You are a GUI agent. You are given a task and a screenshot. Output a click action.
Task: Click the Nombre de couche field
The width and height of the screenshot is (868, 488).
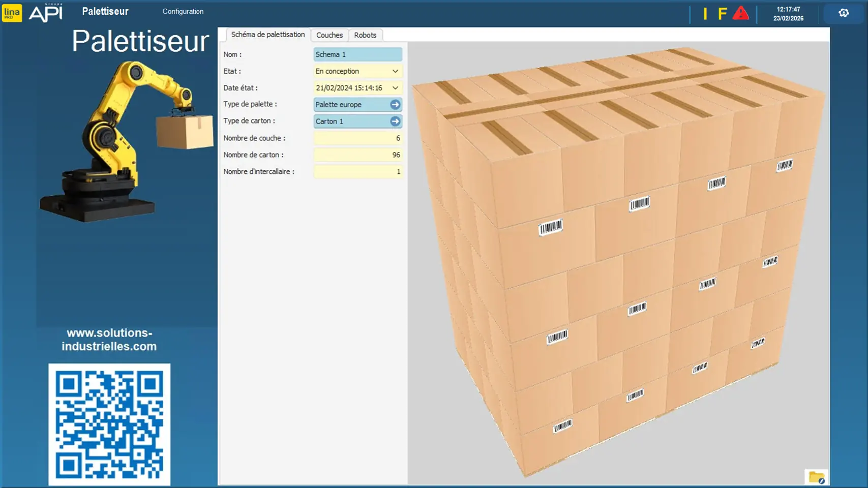tap(357, 138)
